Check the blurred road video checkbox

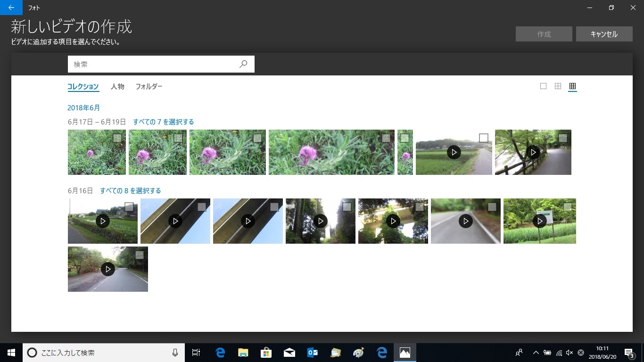[492, 207]
